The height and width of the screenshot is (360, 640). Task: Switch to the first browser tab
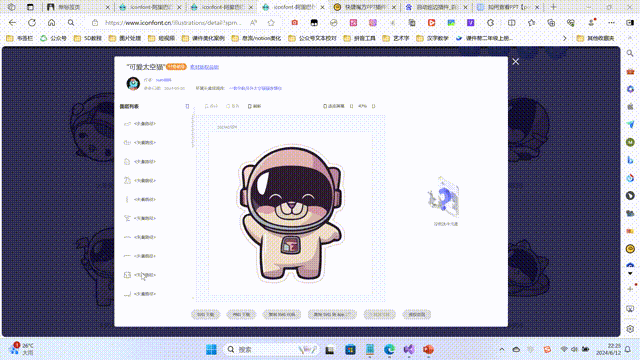click(78, 7)
